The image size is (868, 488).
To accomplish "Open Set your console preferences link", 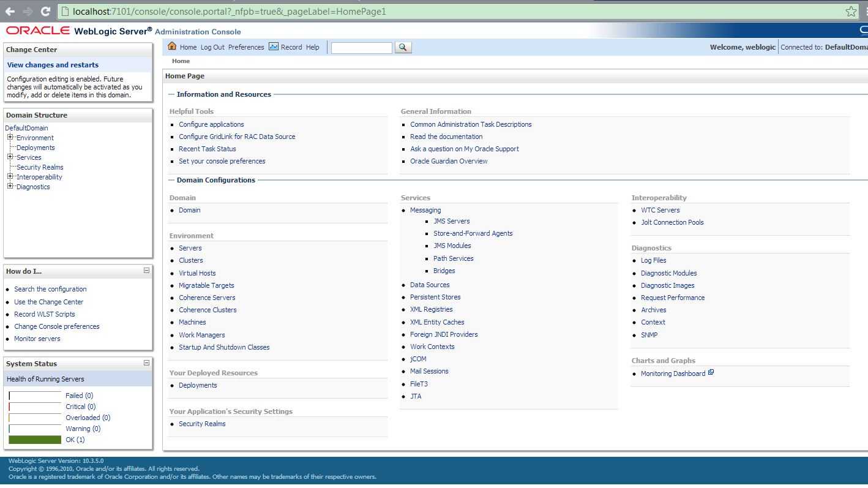I will click(222, 161).
